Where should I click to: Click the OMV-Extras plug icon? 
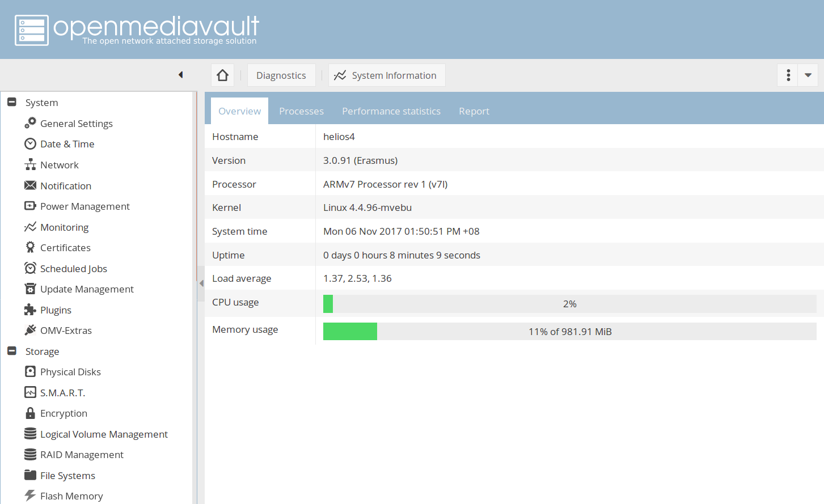30,330
